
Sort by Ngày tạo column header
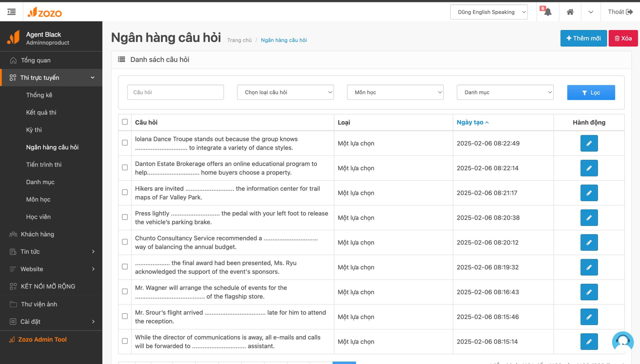click(473, 122)
